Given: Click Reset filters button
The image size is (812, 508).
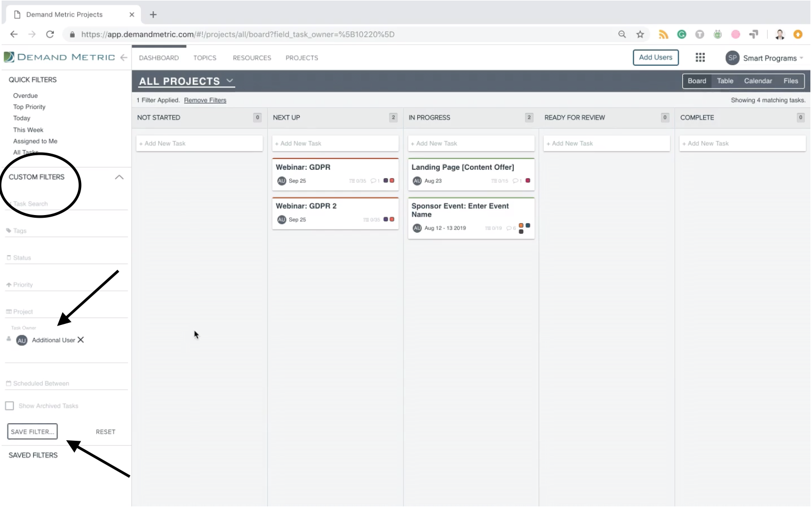Looking at the screenshot, I should [106, 432].
